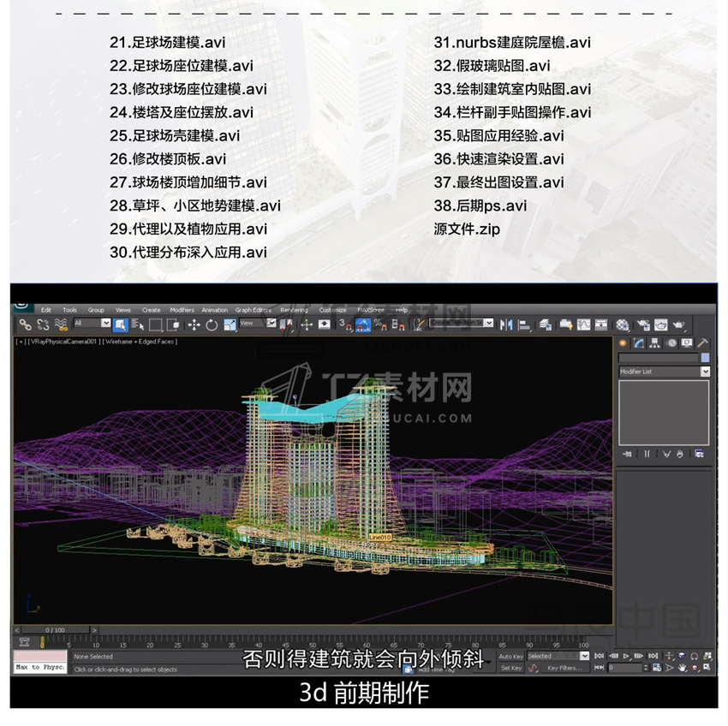Click the Pin Stack icon below the modifier stack

pos(627,454)
